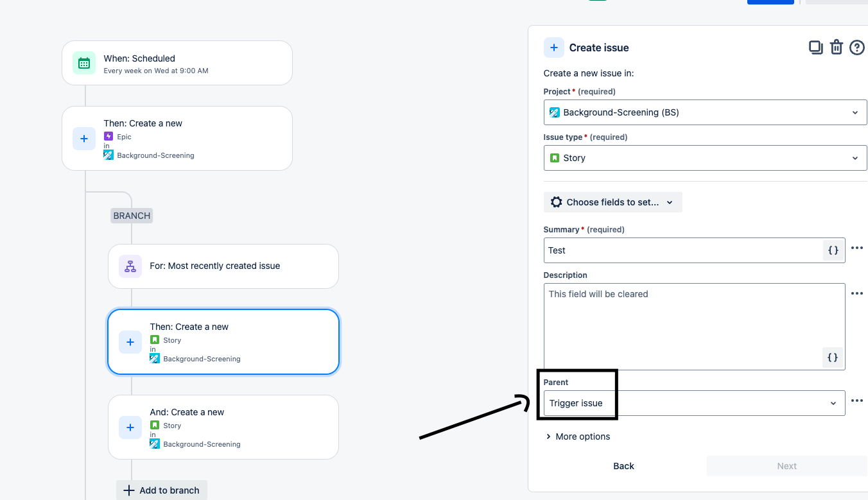Delete the Create issue component via trash icon

(x=836, y=47)
